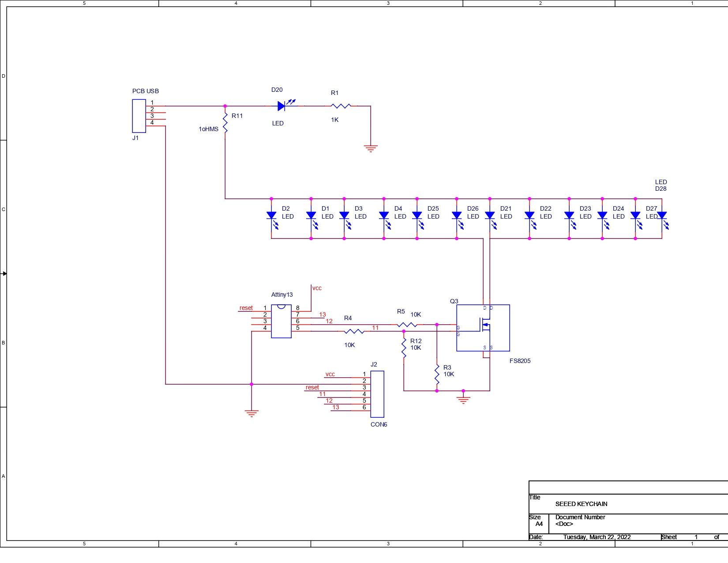
Task: Click the <Doc> document number field
Action: (x=564, y=524)
